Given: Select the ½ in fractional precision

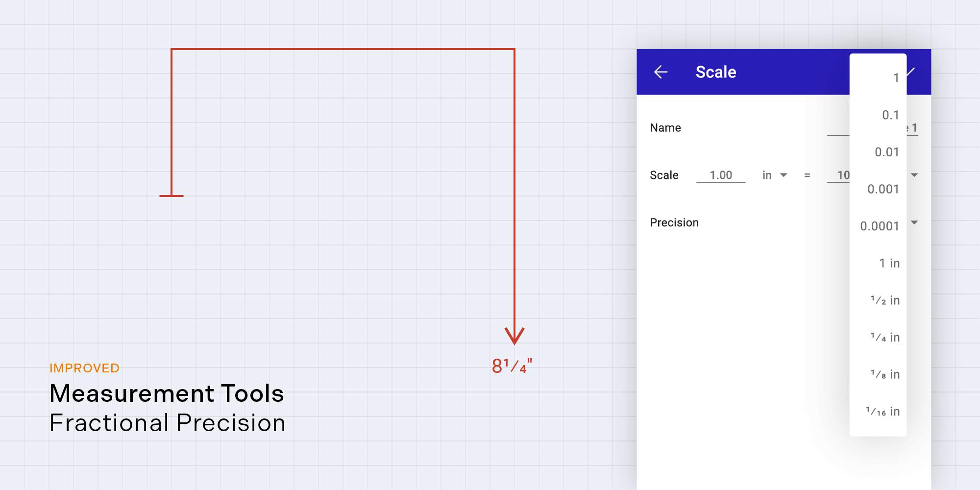Looking at the screenshot, I should (x=878, y=300).
